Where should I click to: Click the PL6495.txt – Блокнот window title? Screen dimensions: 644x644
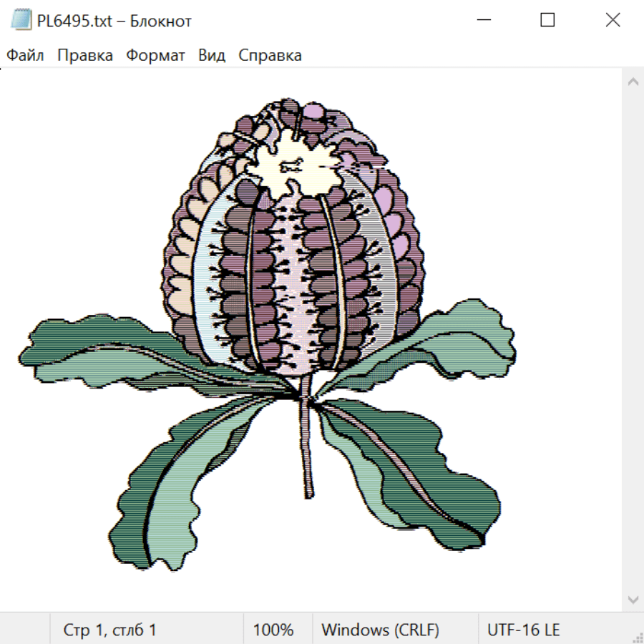click(114, 21)
